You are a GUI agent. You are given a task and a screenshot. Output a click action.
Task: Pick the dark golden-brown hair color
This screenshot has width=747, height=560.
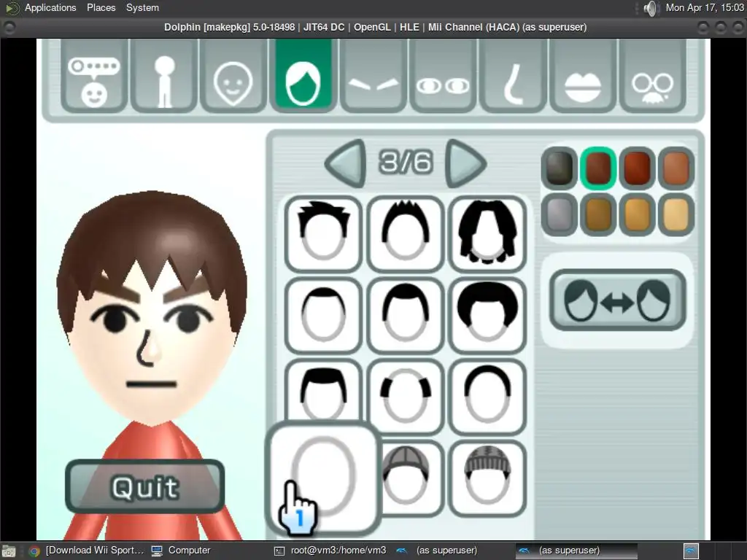tap(598, 215)
